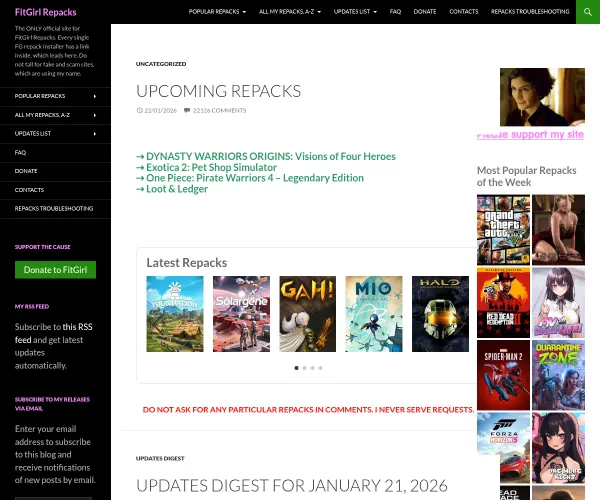Open Quarantine Zone repack cover
Viewport: 600px width, 500px height.
558,375
